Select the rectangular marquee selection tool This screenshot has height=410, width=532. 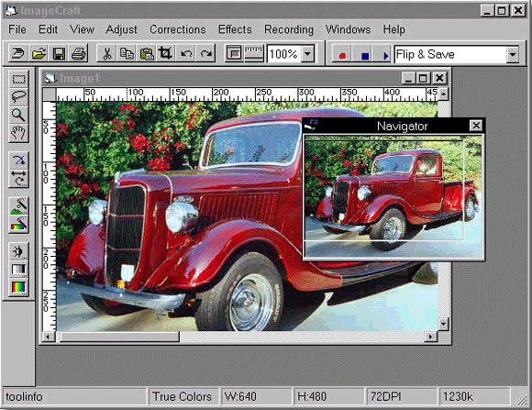tap(18, 79)
